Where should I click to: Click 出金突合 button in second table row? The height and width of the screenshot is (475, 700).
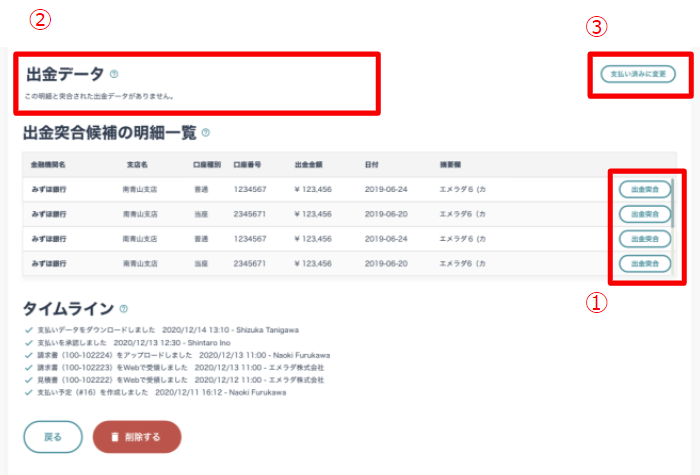pos(645,214)
